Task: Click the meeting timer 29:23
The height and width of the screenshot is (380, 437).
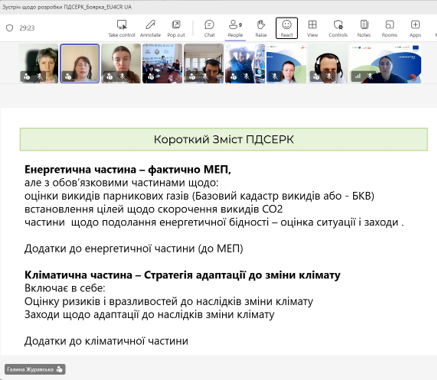Action: click(27, 28)
